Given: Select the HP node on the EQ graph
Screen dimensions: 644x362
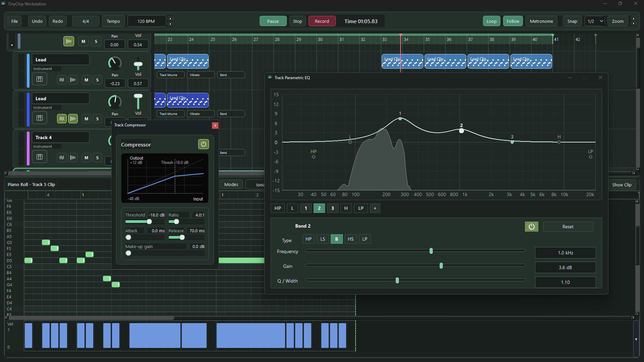Looking at the screenshot, I should pyautogui.click(x=314, y=157).
